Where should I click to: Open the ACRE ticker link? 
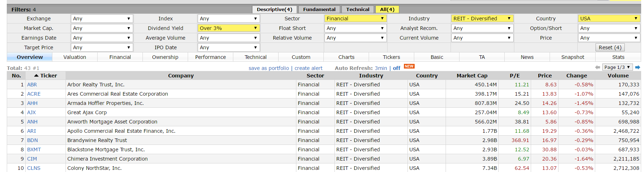coord(34,94)
